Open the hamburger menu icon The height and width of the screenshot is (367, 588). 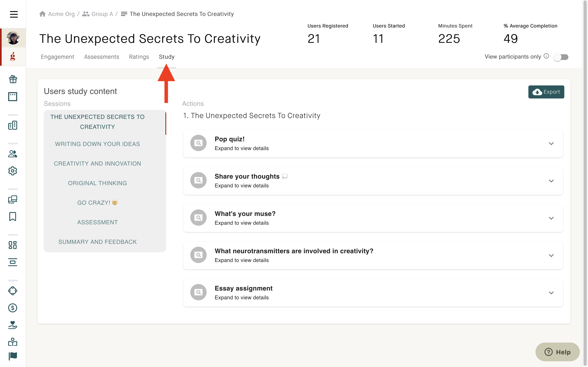(x=14, y=14)
